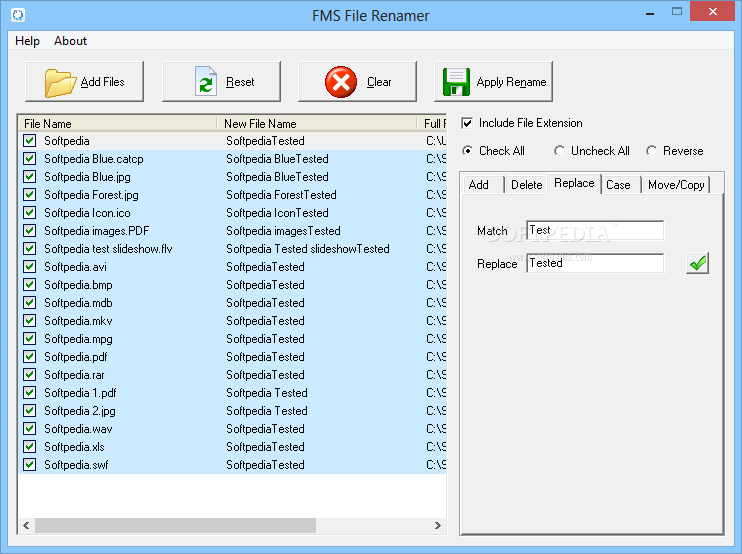Uncheck the Softpedia Icon.ico checkbox
The width and height of the screenshot is (742, 554).
[x=29, y=212]
